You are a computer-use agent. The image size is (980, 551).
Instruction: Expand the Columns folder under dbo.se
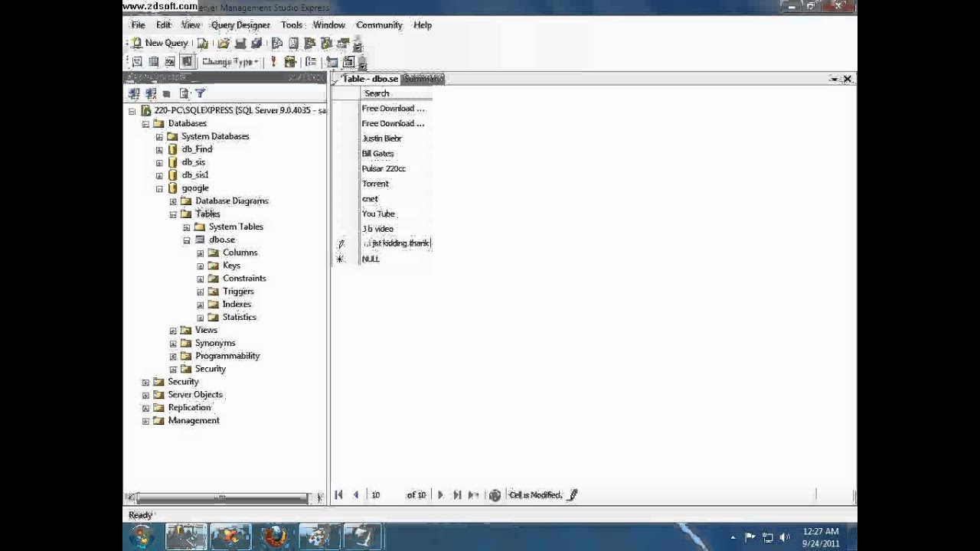point(201,253)
